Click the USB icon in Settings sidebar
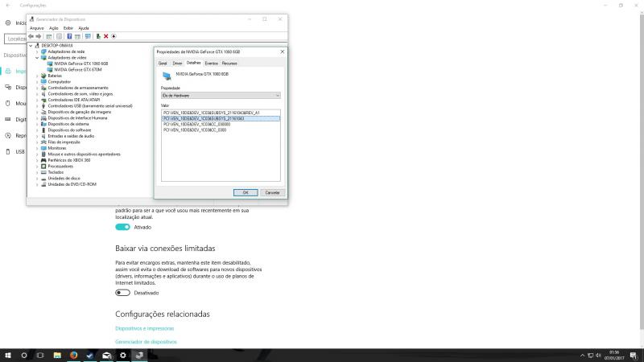The width and height of the screenshot is (644, 362). [8, 152]
